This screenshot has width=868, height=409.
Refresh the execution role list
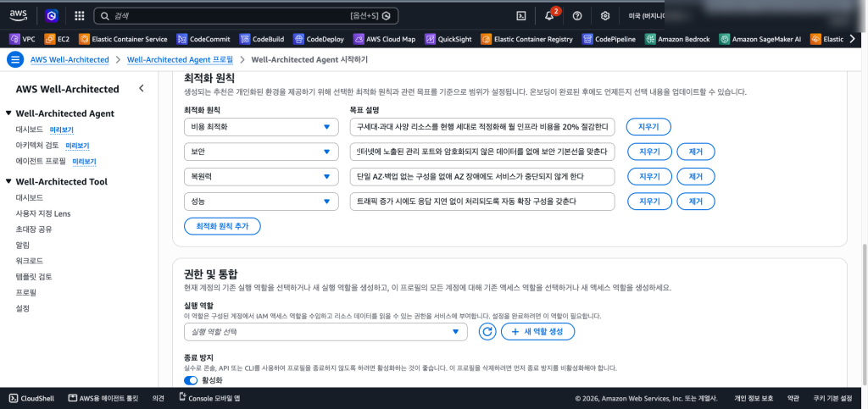[487, 332]
